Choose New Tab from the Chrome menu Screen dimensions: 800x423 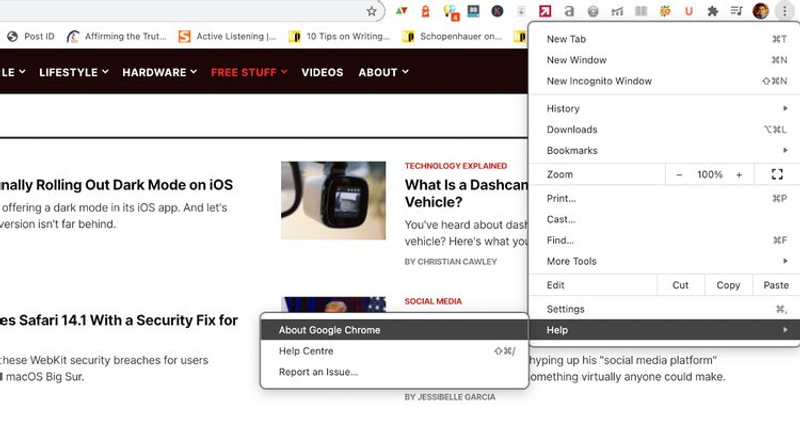tap(665, 39)
